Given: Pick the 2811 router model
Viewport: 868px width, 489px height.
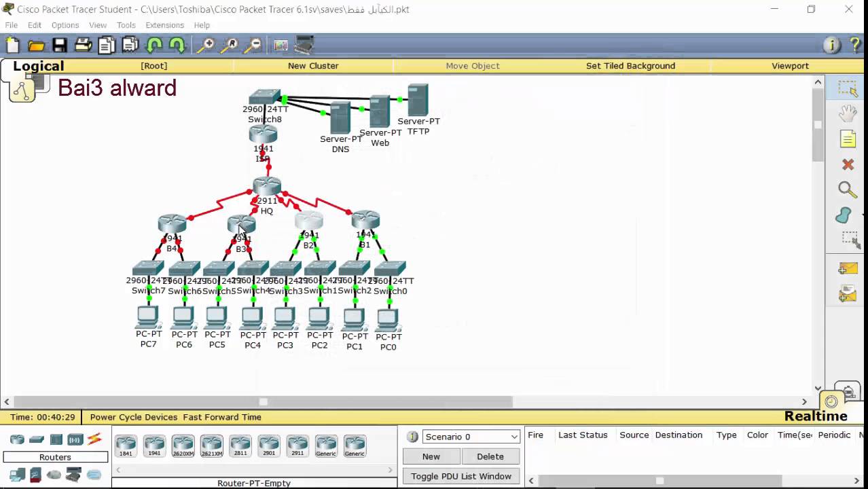Looking at the screenshot, I should [x=240, y=446].
